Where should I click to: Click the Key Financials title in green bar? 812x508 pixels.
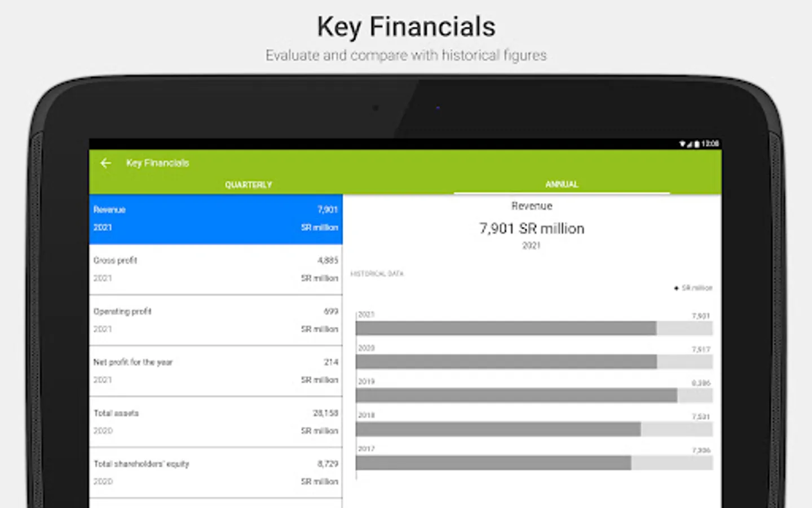point(157,163)
